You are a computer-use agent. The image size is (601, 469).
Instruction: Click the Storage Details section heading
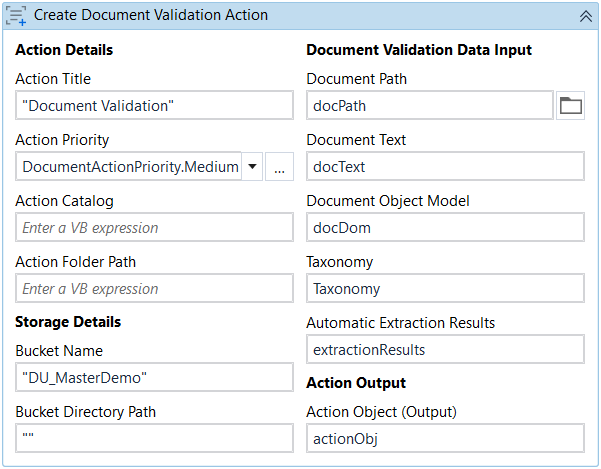pos(68,322)
